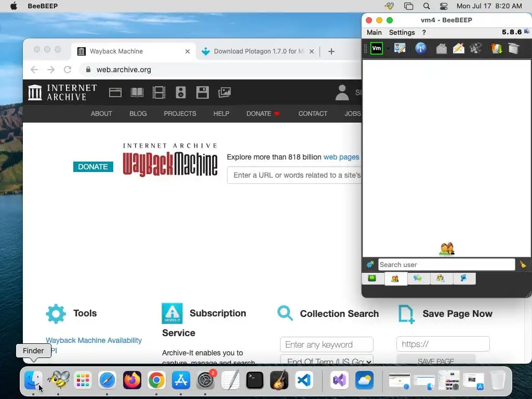Switch to the green screen tab in BeeBEEP
Image resolution: width=532 pixels, height=399 pixels.
[372, 278]
